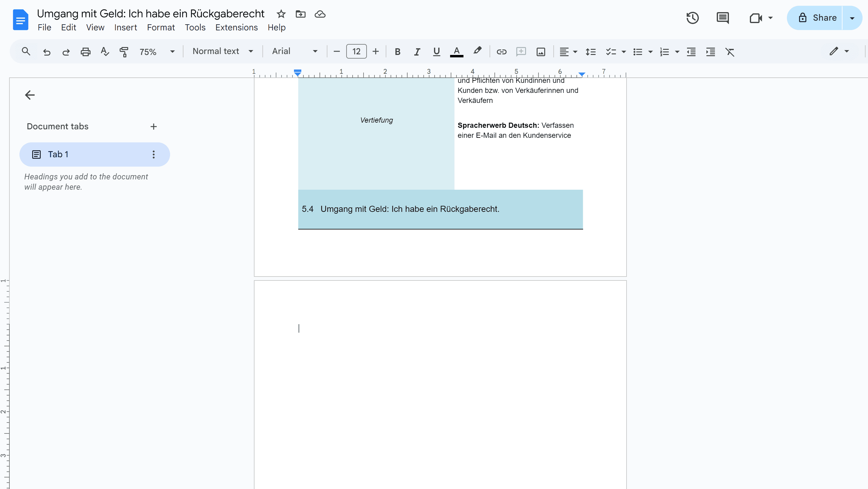
Task: Toggle the bulleted list
Action: [x=637, y=52]
